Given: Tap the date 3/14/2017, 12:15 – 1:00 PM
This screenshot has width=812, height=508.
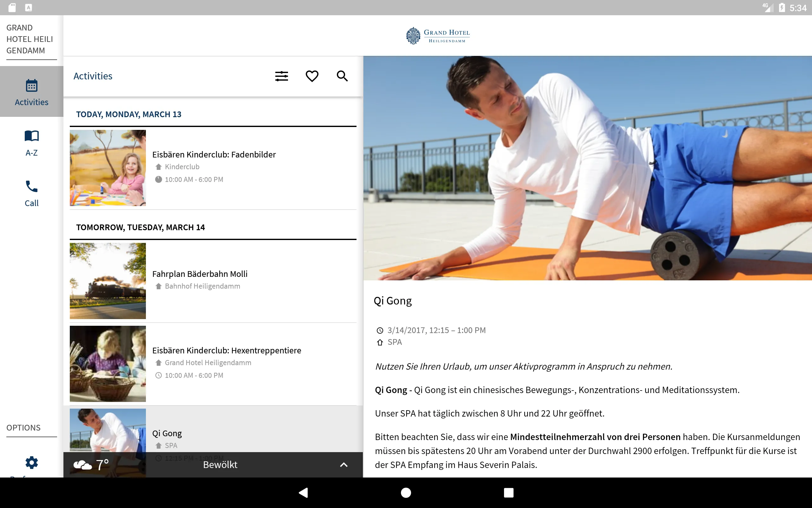Looking at the screenshot, I should [x=436, y=330].
